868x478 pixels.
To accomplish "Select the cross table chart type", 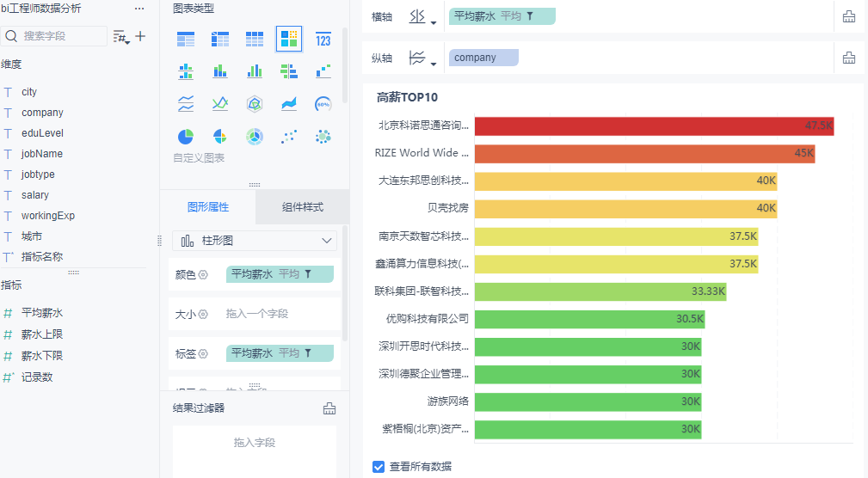I will [220, 40].
